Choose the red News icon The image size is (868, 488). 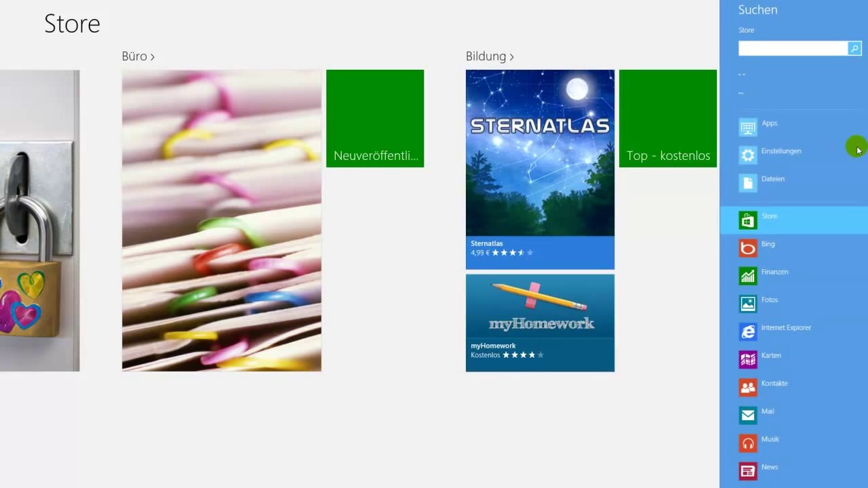point(748,471)
